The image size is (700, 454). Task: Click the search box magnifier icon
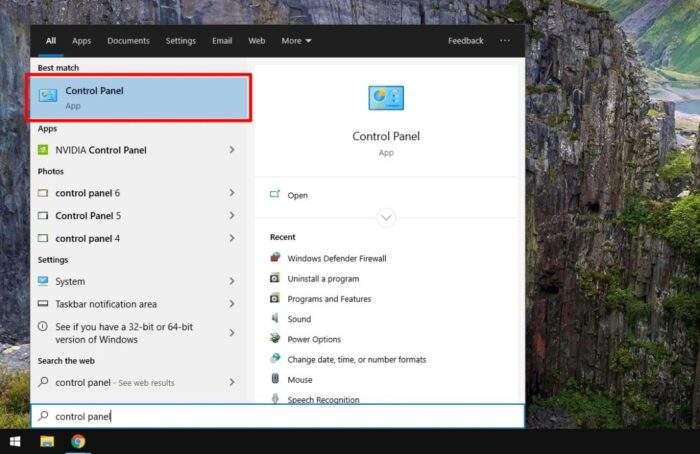coord(43,416)
